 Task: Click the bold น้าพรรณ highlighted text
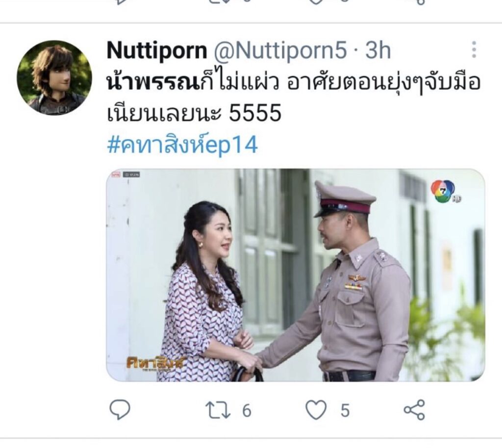tap(152, 82)
